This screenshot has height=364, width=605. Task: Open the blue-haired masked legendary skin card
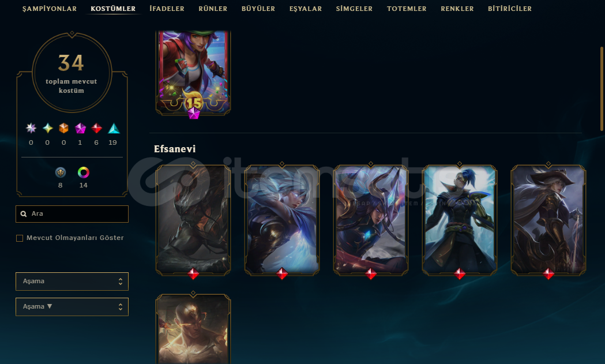coord(460,220)
